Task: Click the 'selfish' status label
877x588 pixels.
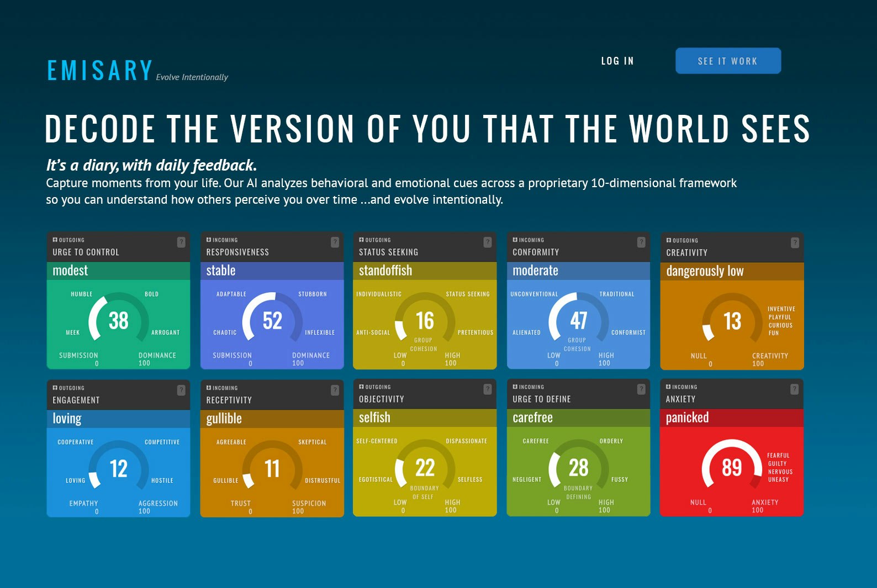Action: (x=374, y=417)
